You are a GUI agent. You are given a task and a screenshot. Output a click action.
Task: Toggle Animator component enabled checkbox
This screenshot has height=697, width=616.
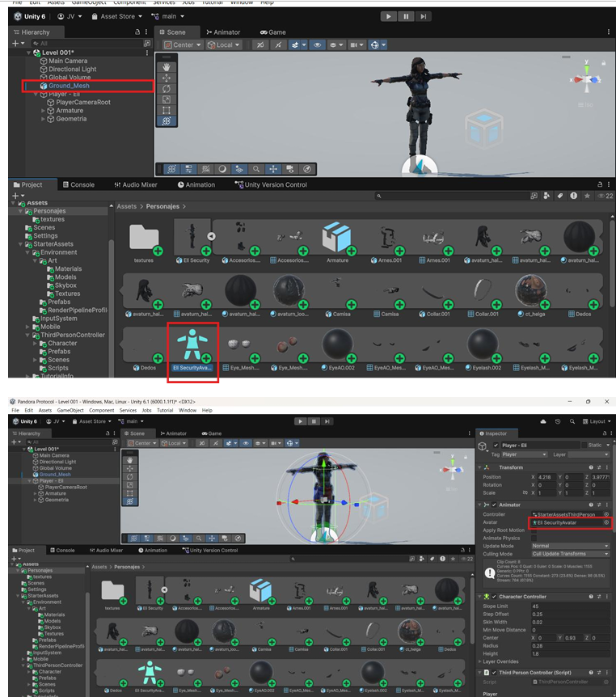coord(494,505)
